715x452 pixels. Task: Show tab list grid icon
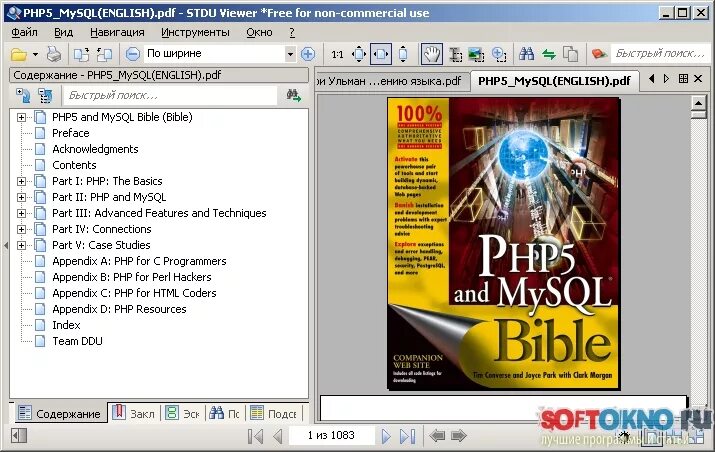683,79
